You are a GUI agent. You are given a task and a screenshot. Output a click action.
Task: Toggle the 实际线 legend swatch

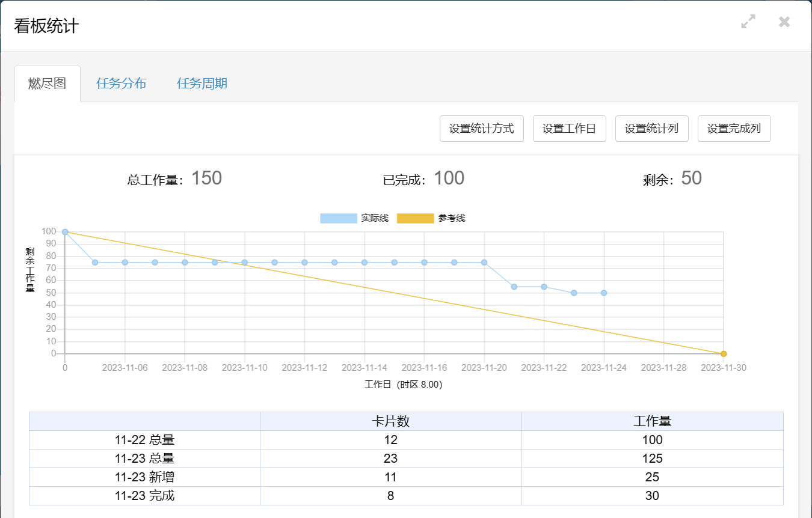(338, 218)
